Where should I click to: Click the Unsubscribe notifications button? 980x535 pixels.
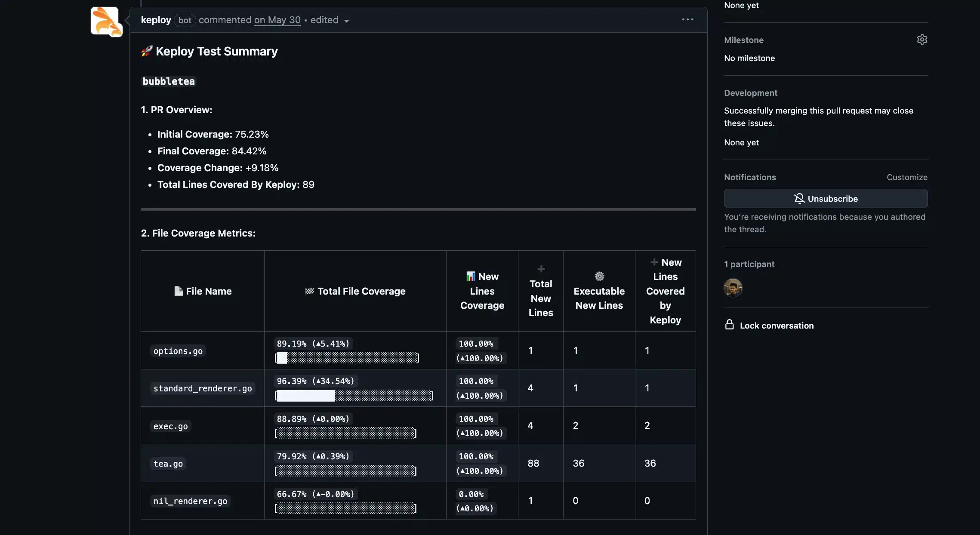(x=826, y=199)
